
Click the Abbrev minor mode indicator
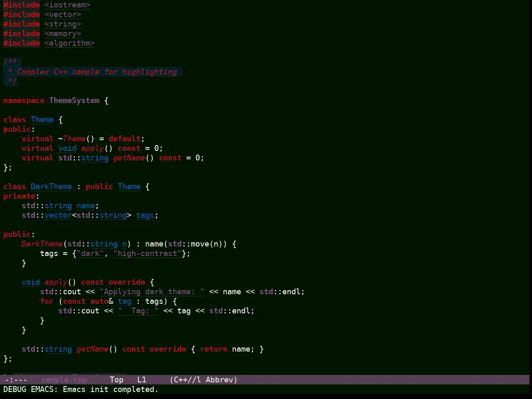click(219, 380)
